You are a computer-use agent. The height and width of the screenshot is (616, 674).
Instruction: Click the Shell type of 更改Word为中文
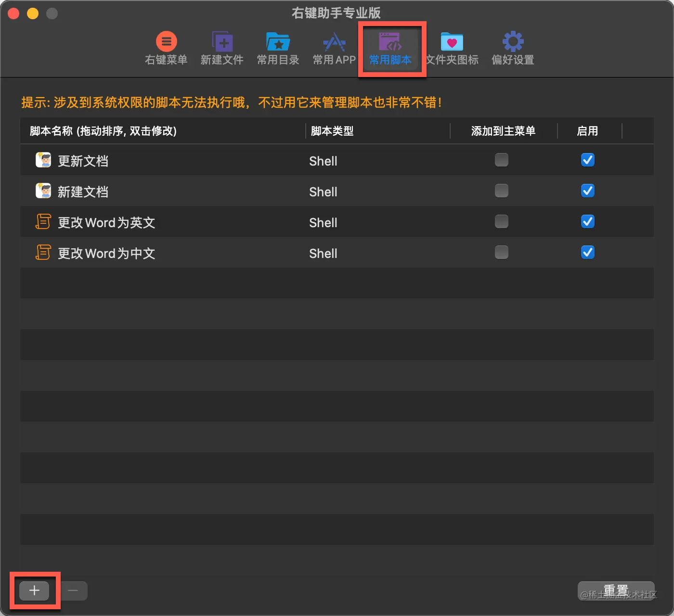[323, 253]
